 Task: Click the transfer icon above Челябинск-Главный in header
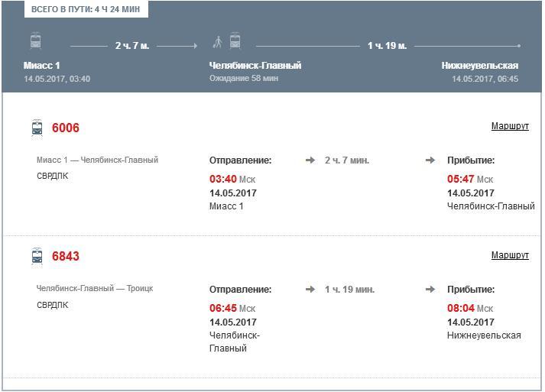click(226, 41)
